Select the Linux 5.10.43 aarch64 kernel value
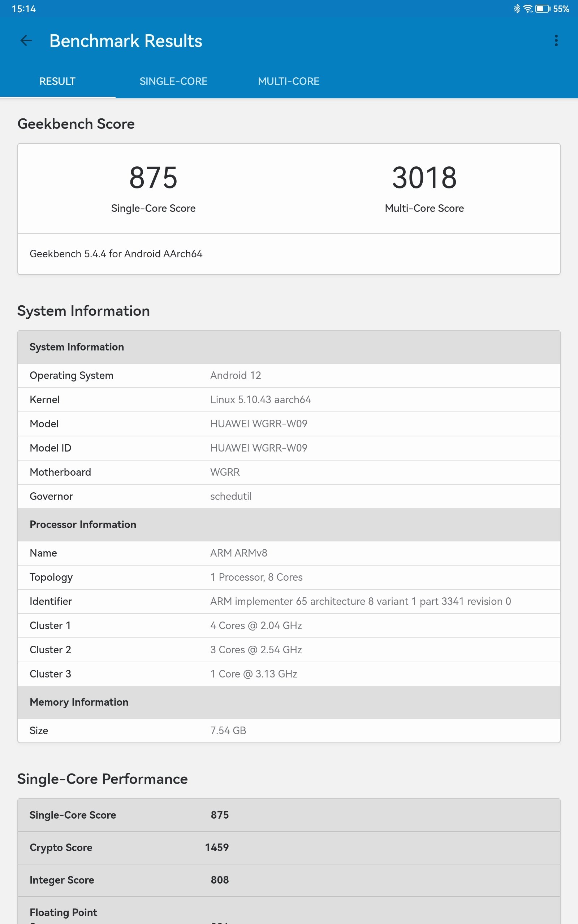Screen dimensions: 578x924 260,400
